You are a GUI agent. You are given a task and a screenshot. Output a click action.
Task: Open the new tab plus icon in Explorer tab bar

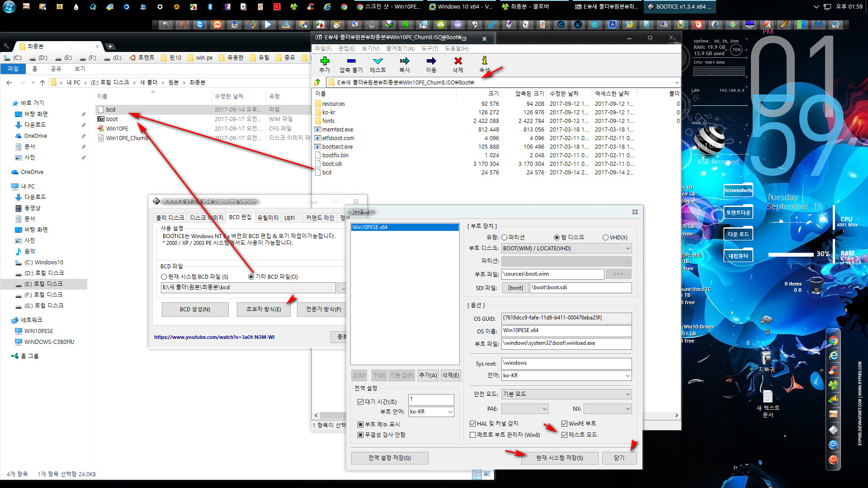pyautogui.click(x=110, y=47)
